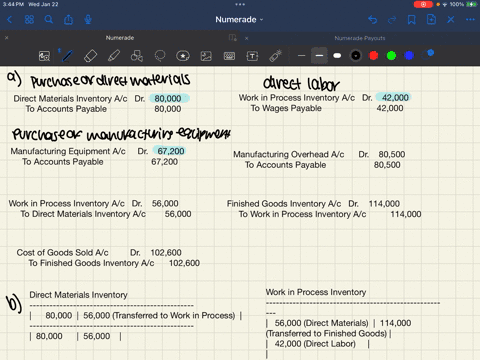Screen dimensions: 480x360
Task: Open the Elements sticker tool
Action: [x=183, y=56]
